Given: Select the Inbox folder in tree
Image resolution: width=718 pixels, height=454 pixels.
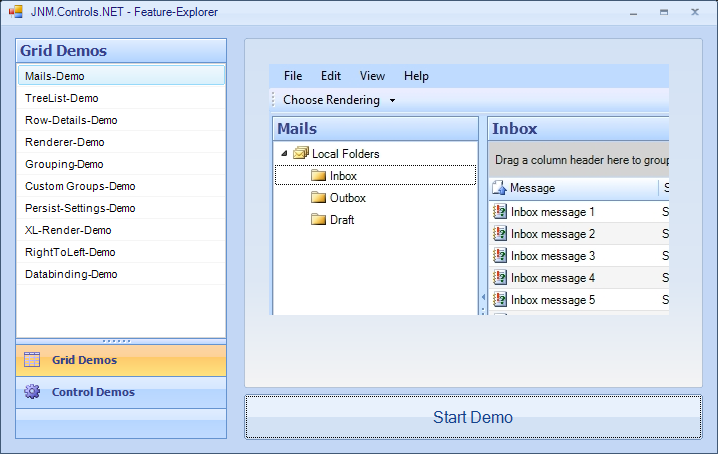Looking at the screenshot, I should [x=343, y=176].
